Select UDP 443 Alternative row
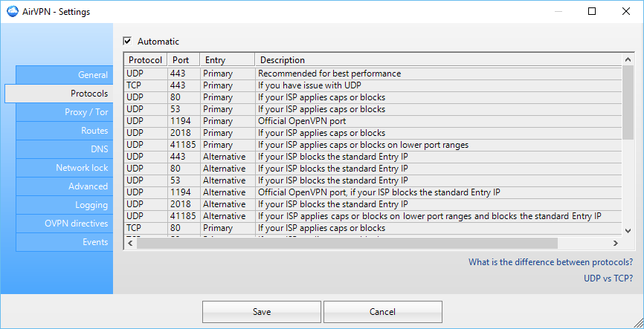The height and width of the screenshot is (329, 644). [373, 157]
